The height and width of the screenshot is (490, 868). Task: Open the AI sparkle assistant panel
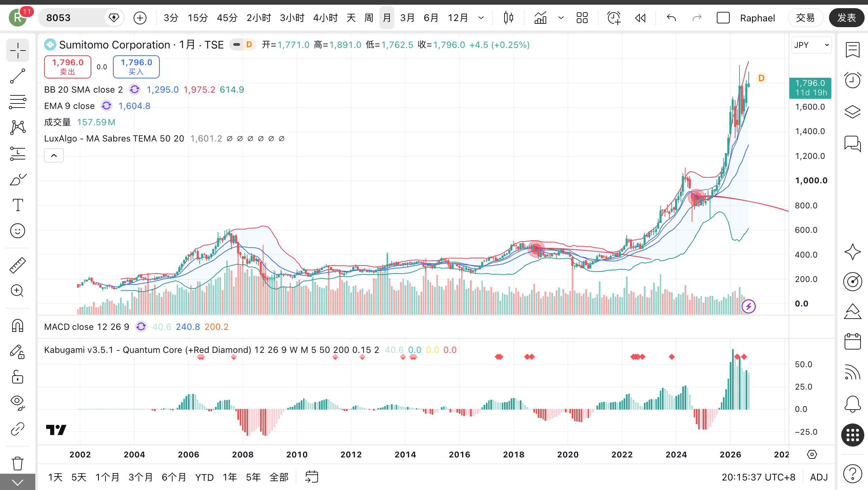point(852,252)
